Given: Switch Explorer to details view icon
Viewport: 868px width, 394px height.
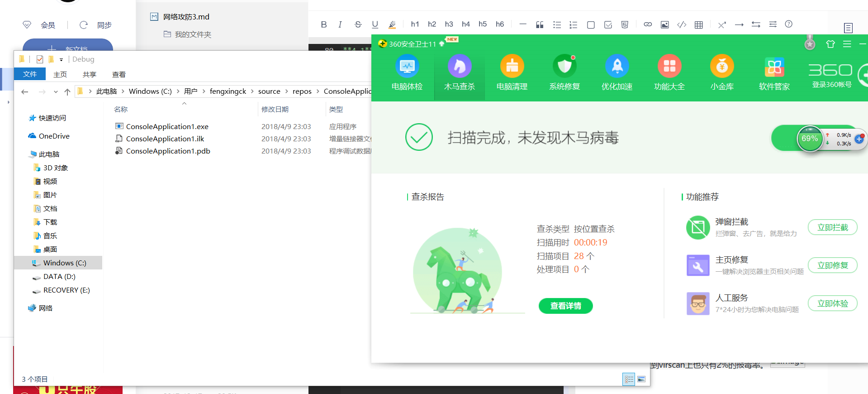Looking at the screenshot, I should [629, 380].
